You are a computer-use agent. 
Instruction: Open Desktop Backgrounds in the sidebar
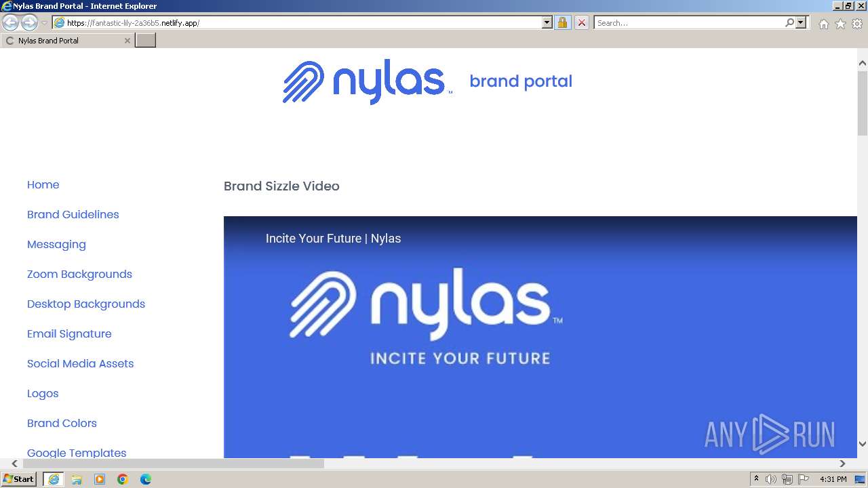[86, 304]
